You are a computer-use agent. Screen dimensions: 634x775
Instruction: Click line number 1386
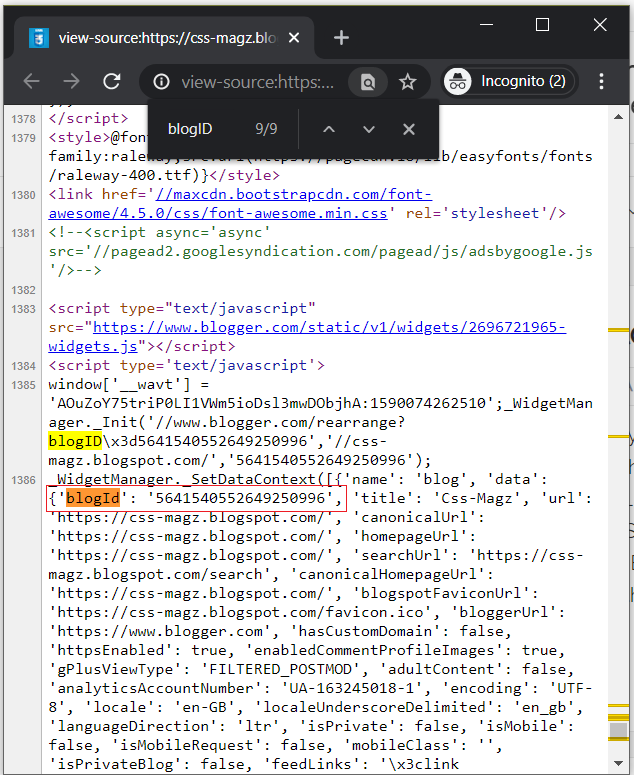click(x=24, y=480)
